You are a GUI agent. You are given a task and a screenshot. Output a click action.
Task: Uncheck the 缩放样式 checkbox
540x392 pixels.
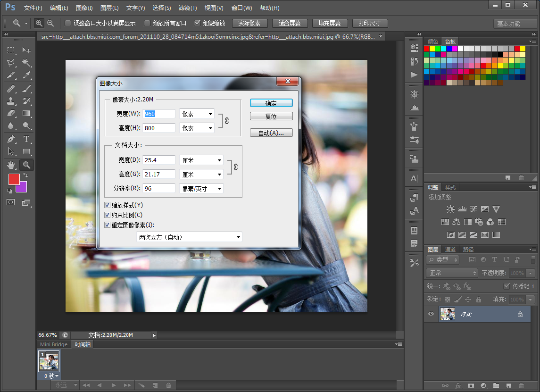108,205
